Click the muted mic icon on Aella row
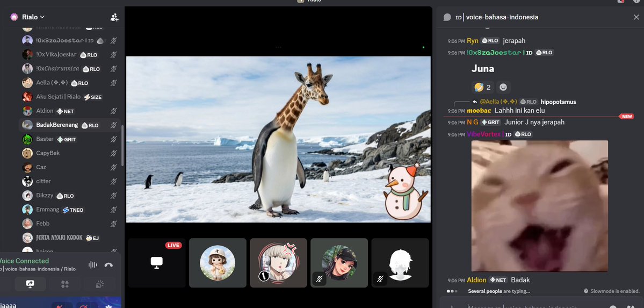644x308 pixels. (114, 83)
